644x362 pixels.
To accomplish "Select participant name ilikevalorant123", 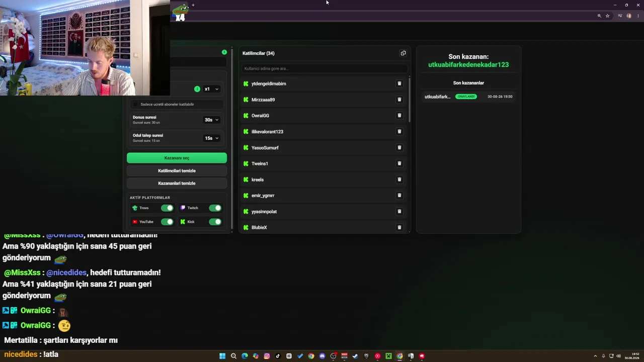I will [x=267, y=132].
